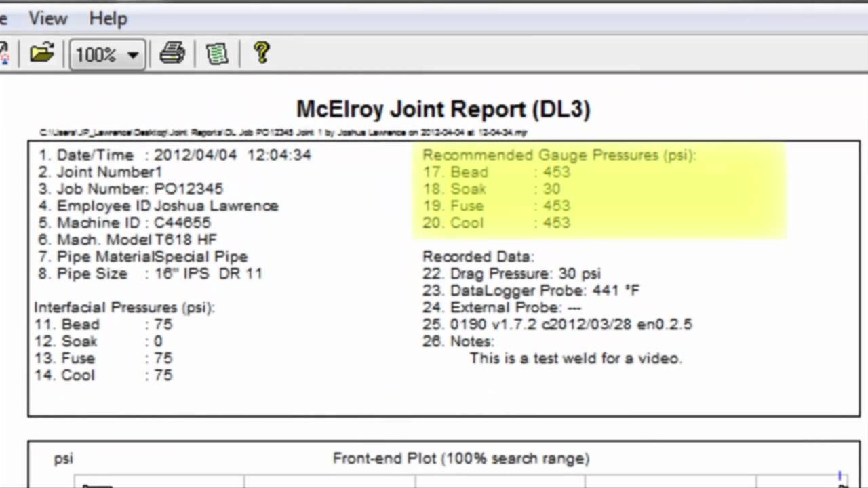Click the Recorded Data heading

[x=478, y=257]
